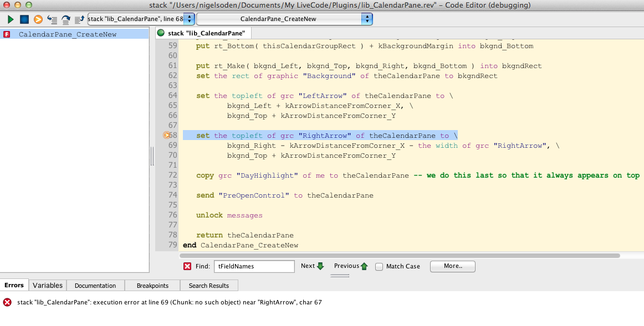
Task: Click the Step Out debugger icon
Action: click(x=79, y=19)
